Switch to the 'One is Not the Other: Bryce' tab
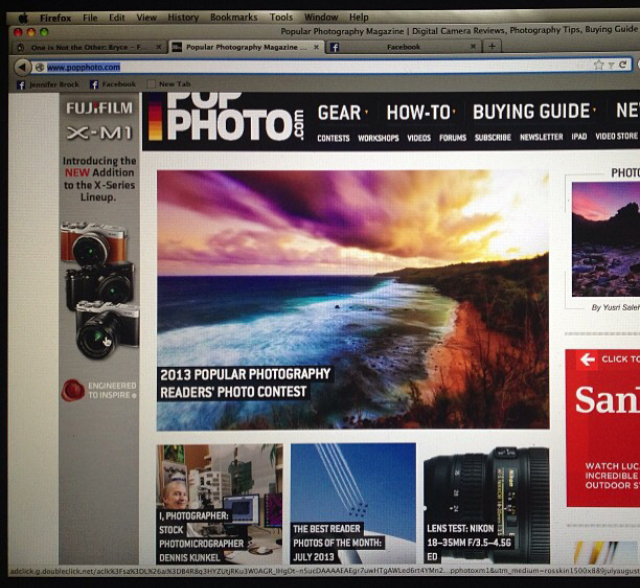Viewport: 640px width, 588px height. (88, 47)
